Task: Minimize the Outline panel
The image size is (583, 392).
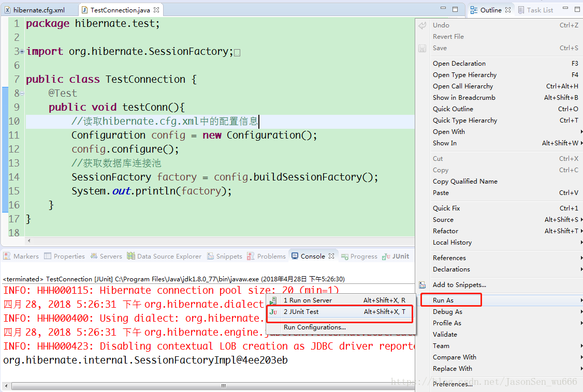Action: [565, 8]
